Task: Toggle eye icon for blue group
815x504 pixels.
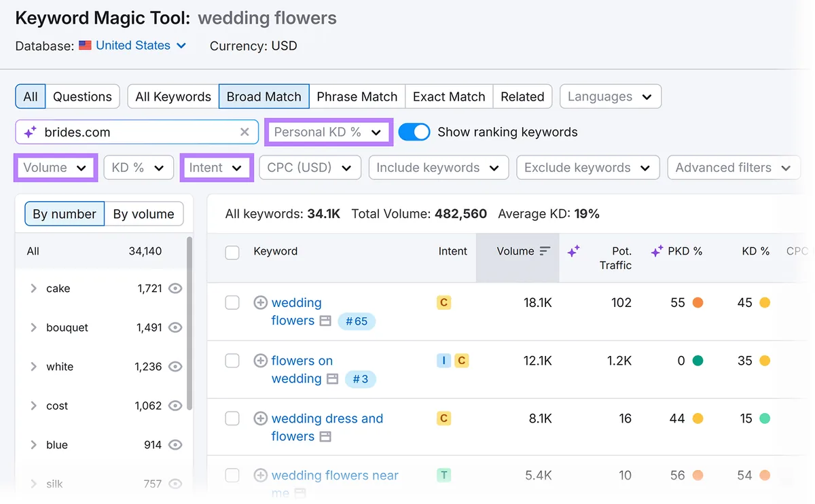Action: coord(175,445)
